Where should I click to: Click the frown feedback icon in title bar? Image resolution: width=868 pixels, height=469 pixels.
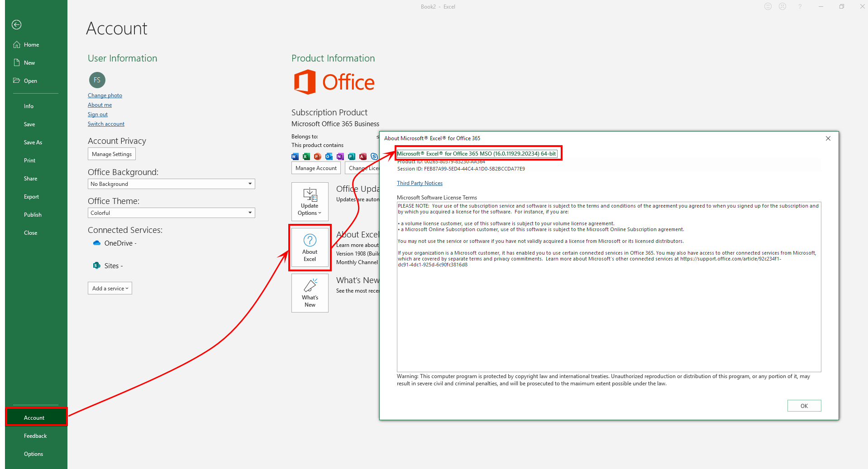pyautogui.click(x=782, y=6)
